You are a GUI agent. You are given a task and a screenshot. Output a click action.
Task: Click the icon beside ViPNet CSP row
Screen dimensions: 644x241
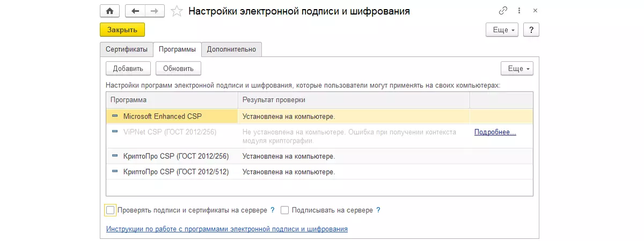(x=115, y=132)
